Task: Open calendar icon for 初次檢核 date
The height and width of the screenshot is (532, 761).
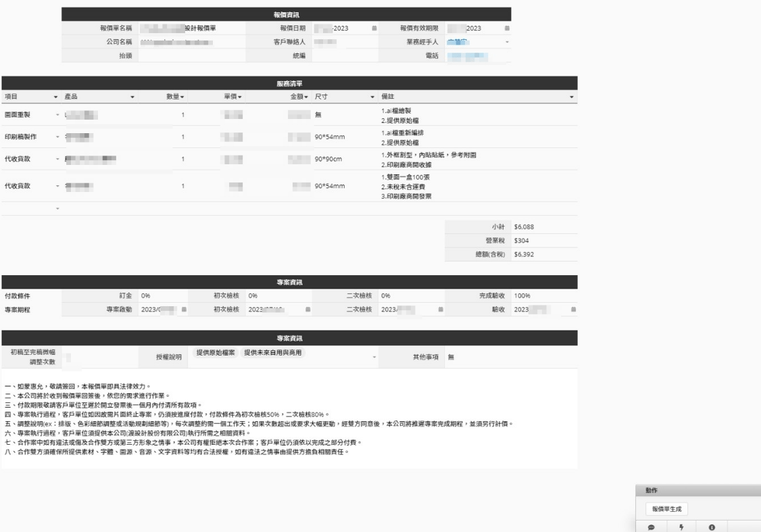Action: [308, 309]
